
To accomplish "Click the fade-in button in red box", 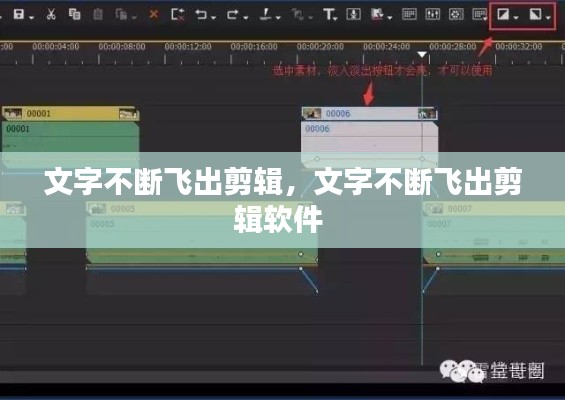I will point(503,14).
